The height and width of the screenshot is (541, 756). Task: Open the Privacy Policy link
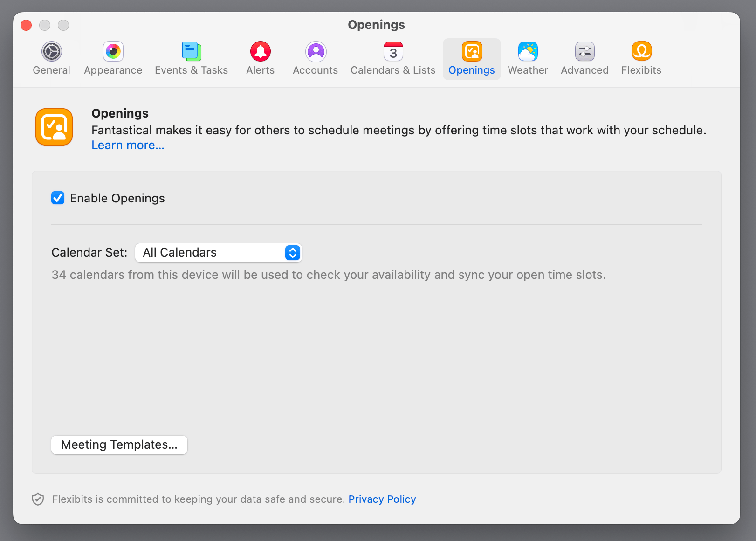[x=382, y=499]
